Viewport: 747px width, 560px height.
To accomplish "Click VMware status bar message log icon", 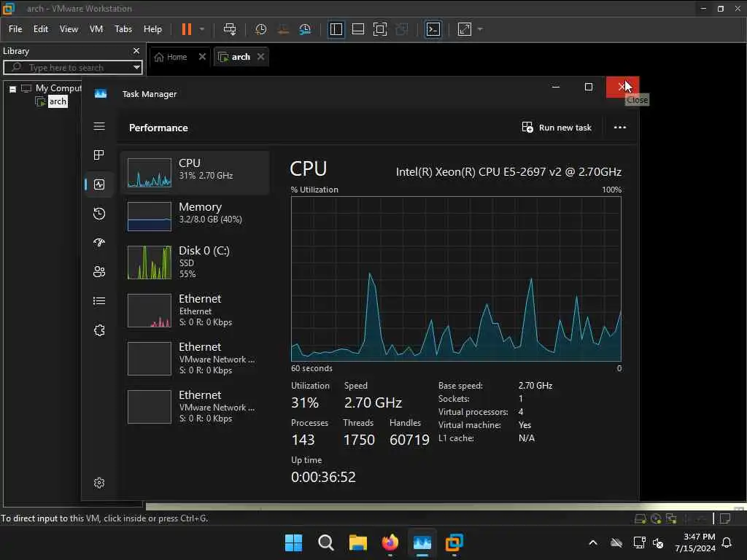I will (725, 518).
